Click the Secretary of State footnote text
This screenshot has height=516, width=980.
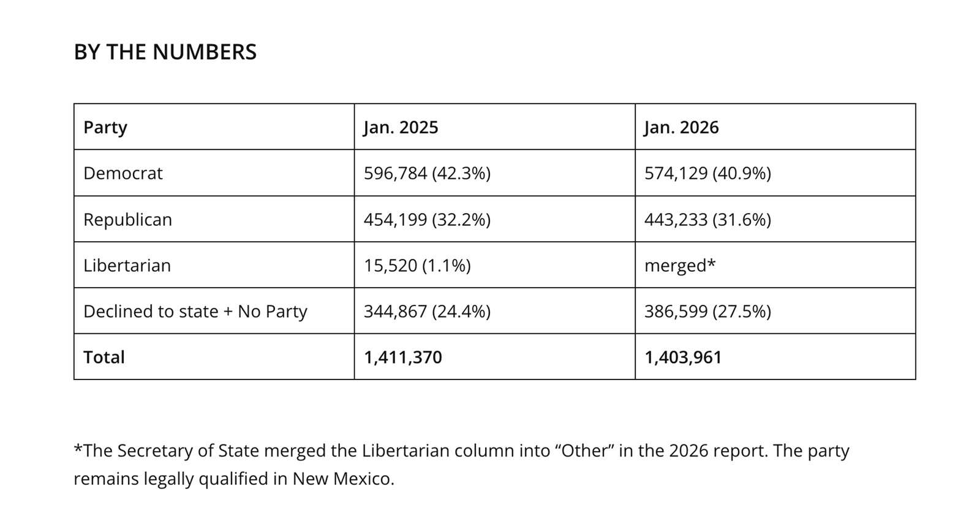pos(461,464)
